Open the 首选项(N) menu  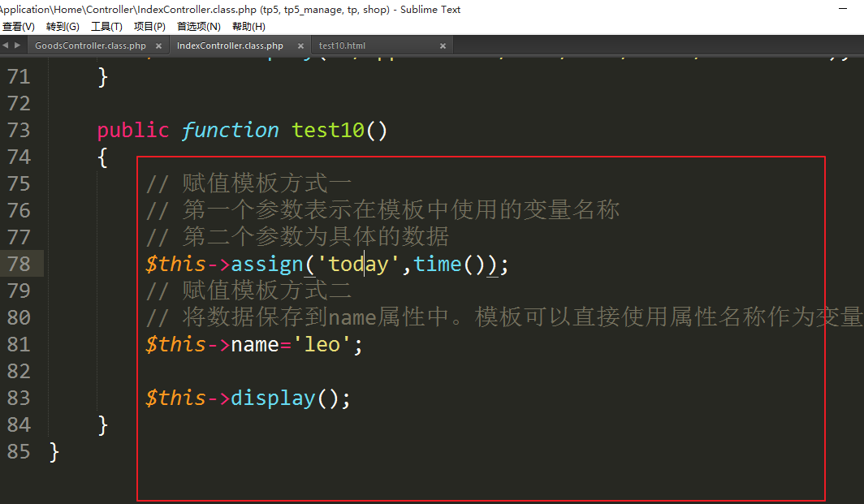pyautogui.click(x=198, y=27)
